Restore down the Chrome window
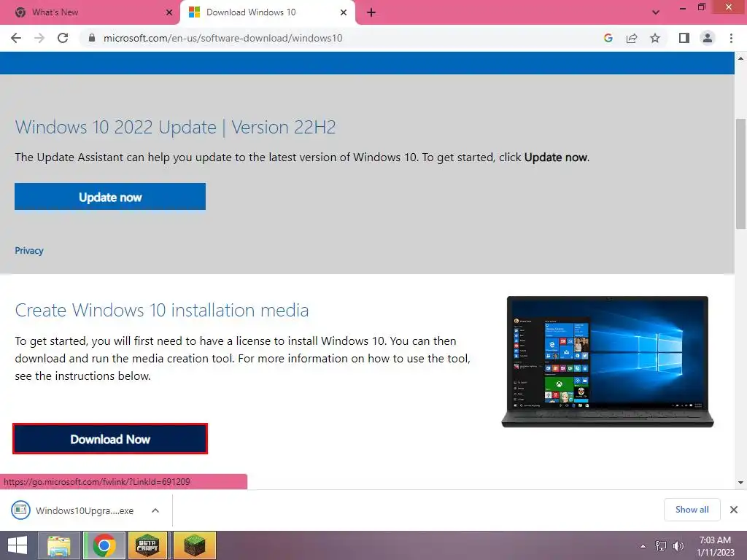Screen dimensions: 747x560 (x=702, y=7)
